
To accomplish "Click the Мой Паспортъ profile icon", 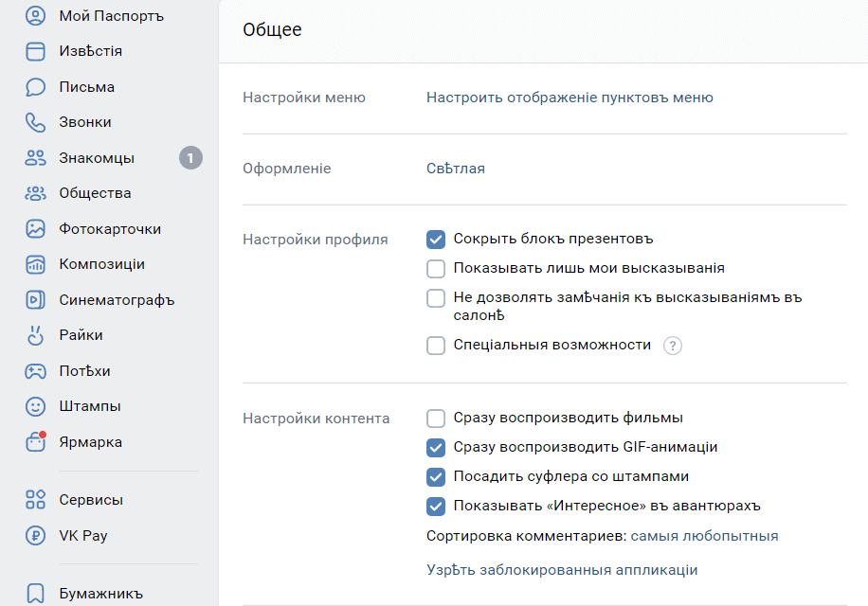I will point(35,16).
